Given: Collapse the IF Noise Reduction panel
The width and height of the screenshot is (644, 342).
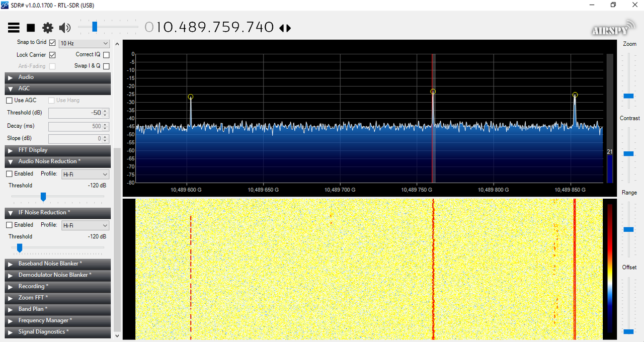Looking at the screenshot, I should (x=58, y=213).
